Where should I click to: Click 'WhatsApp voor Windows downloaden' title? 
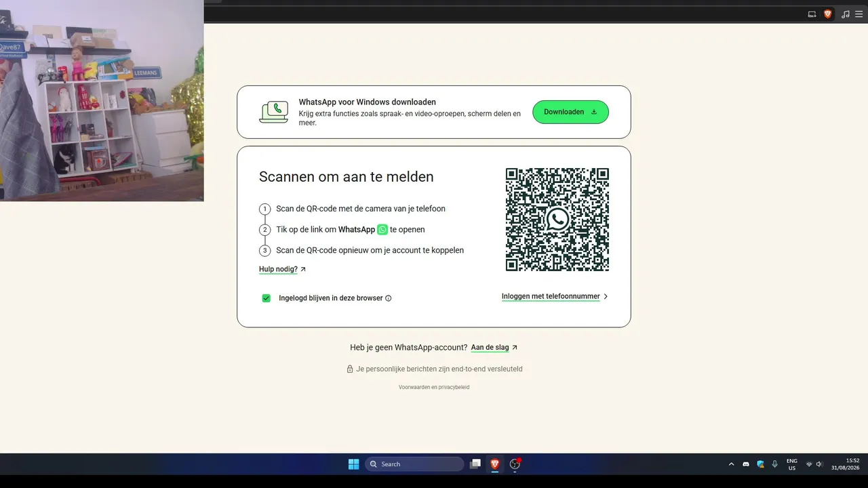click(368, 102)
